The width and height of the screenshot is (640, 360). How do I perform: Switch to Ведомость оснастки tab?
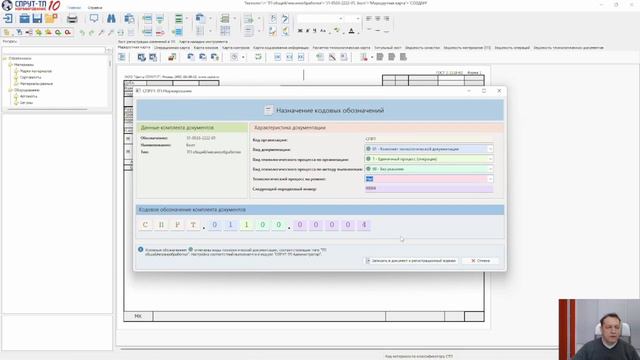tap(422, 48)
